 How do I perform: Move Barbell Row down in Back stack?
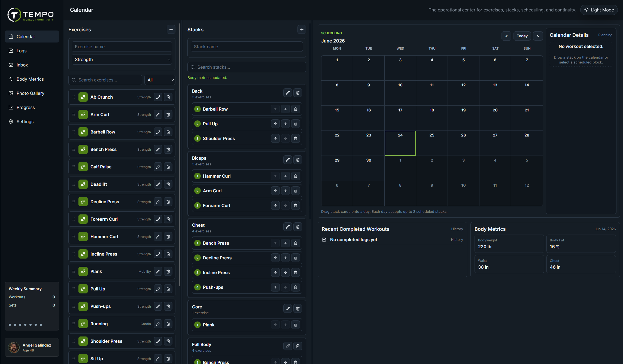click(285, 109)
